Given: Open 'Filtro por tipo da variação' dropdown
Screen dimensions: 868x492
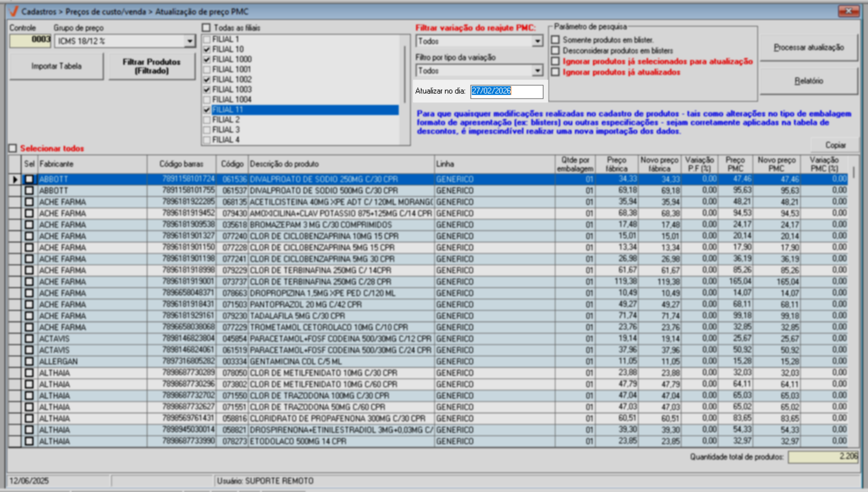Looking at the screenshot, I should (x=537, y=71).
